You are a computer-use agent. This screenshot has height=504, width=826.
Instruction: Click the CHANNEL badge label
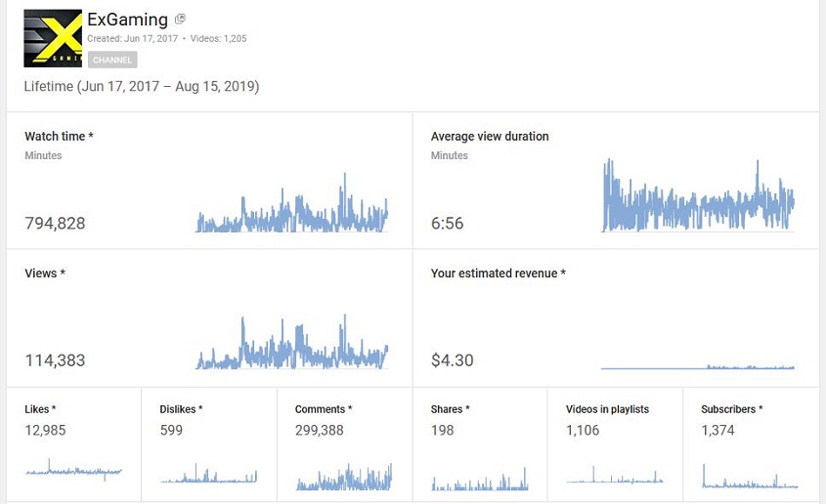[x=112, y=60]
